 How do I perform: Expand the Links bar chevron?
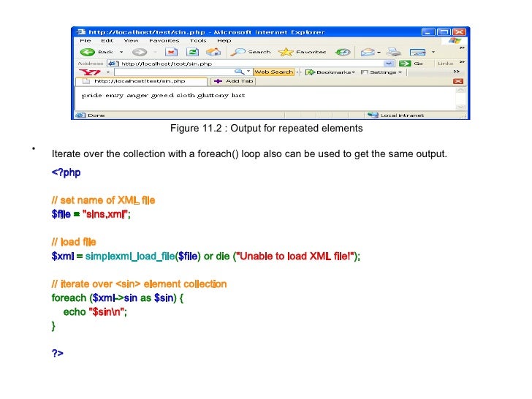pos(462,61)
